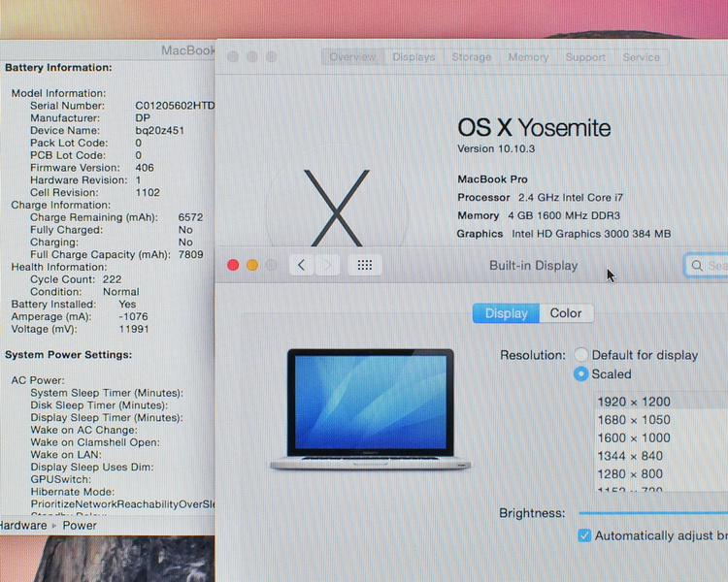
Task: Click Hardware in the path bar
Action: (x=23, y=526)
